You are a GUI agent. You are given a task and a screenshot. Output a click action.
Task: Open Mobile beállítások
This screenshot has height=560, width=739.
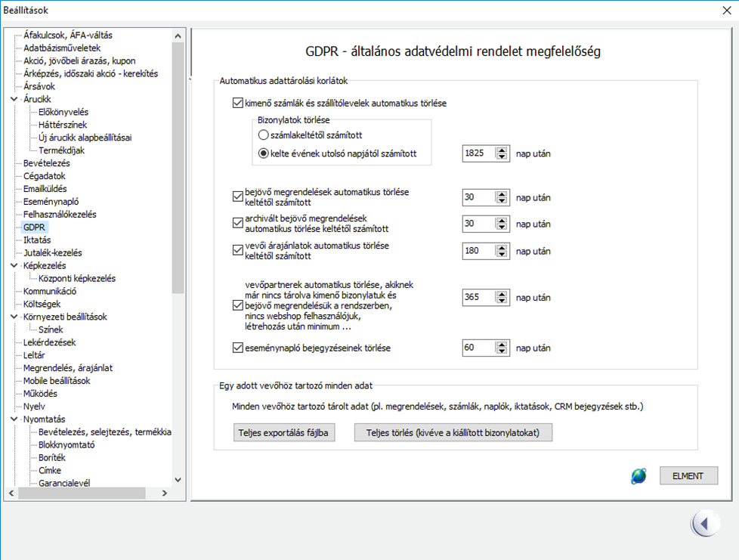pyautogui.click(x=57, y=381)
